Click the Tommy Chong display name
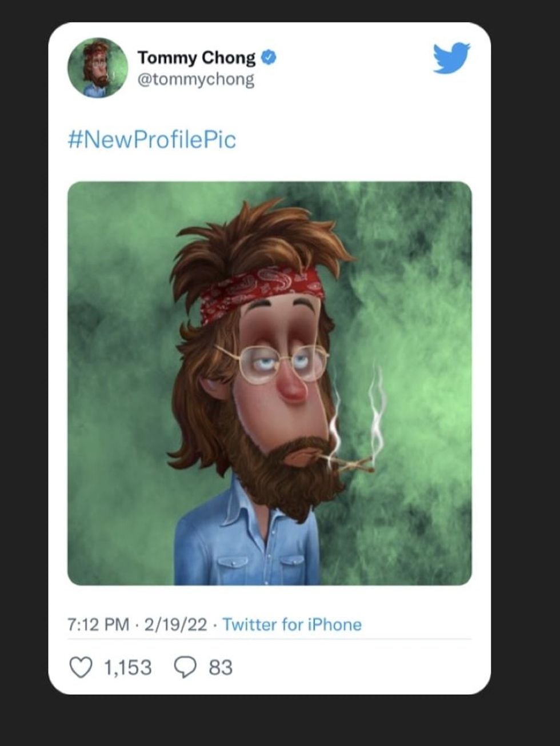Image resolution: width=560 pixels, height=746 pixels. point(196,58)
